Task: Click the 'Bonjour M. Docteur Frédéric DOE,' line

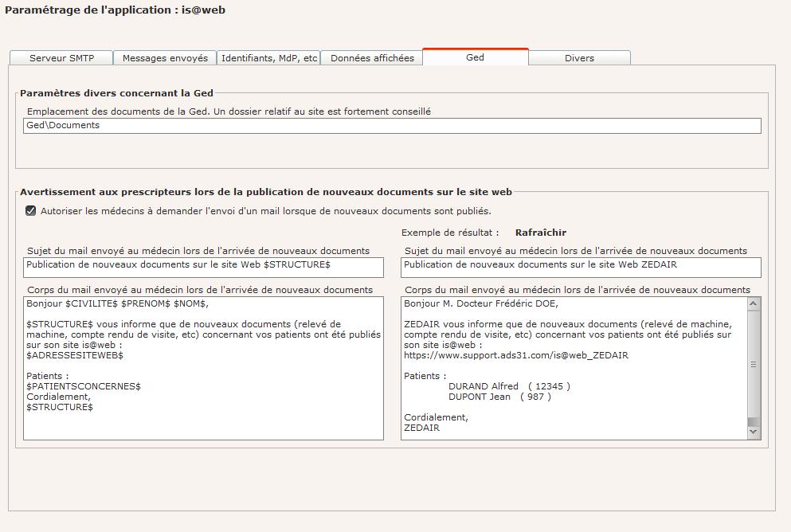Action: (481, 303)
